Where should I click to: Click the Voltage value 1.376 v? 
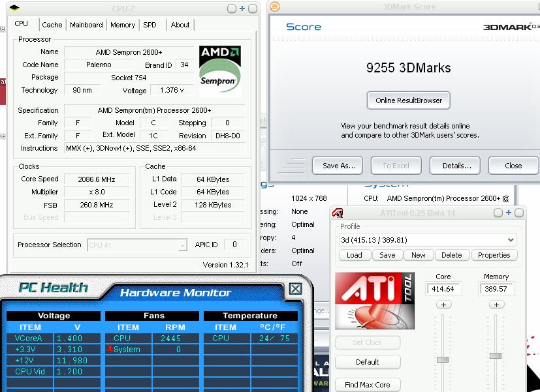coord(172,90)
